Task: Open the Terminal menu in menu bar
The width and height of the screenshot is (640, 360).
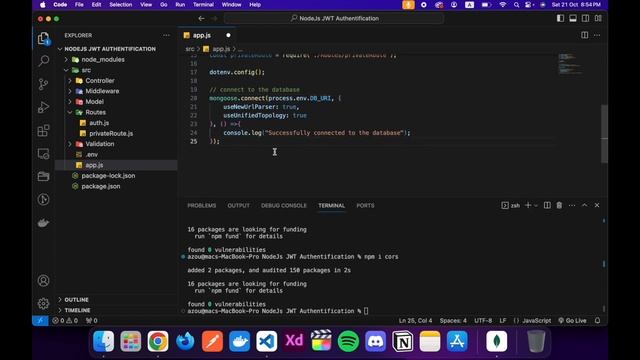Action: pyautogui.click(x=203, y=4)
